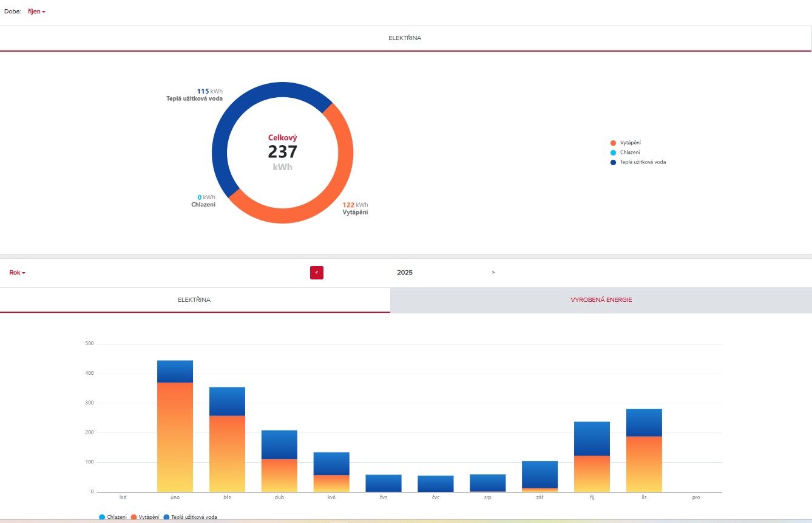Select the ELEKTŘINA tab above bar chart

point(194,300)
